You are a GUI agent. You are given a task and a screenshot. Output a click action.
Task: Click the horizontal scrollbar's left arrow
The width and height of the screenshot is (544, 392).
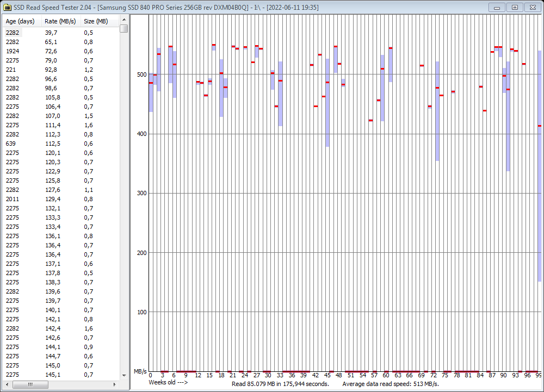7,384
